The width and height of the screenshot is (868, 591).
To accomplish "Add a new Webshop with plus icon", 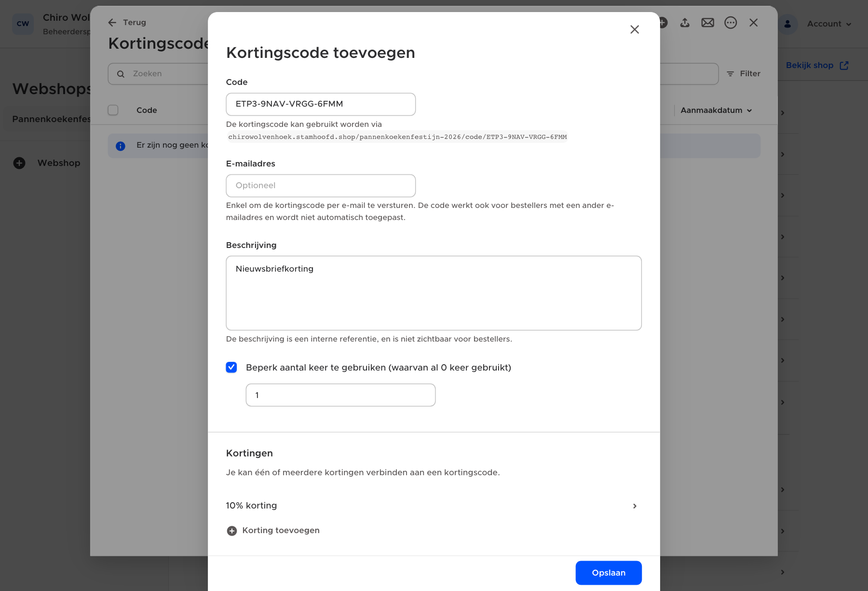I will pos(19,163).
